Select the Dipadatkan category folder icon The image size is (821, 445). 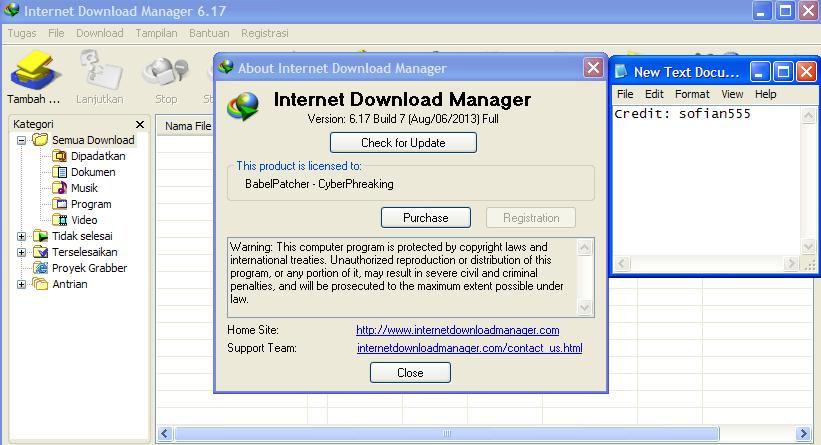click(60, 156)
